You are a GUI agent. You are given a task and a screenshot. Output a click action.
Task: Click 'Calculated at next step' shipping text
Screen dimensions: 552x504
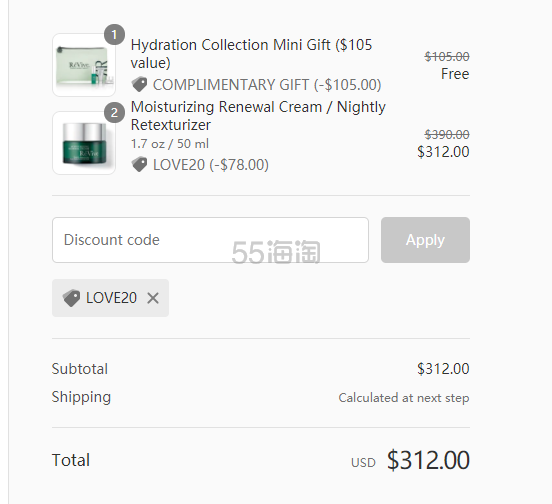[x=404, y=398]
